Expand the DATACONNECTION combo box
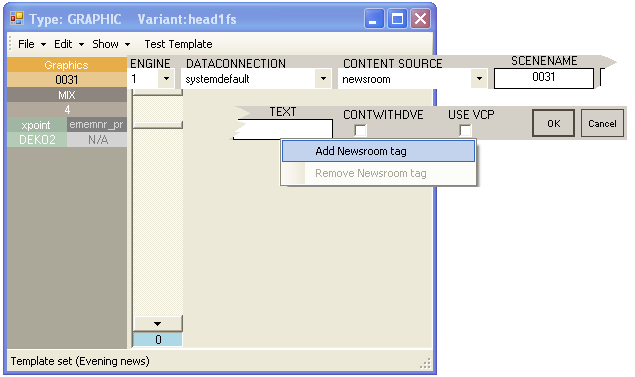 323,79
